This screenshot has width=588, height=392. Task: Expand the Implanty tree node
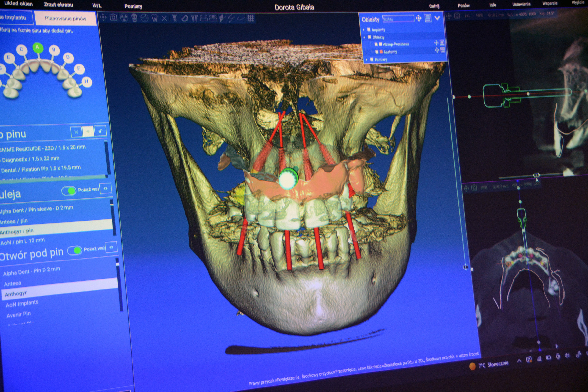pyautogui.click(x=364, y=30)
